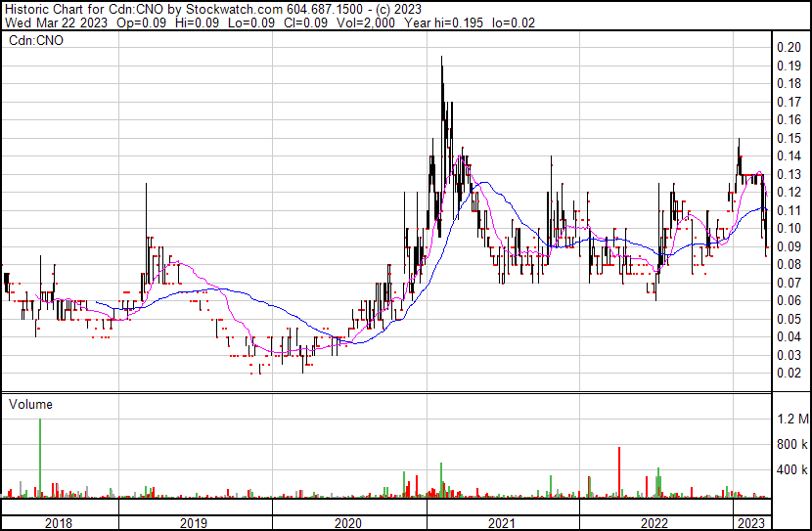
Task: Select the 0.02 price axis label
Action: coord(789,373)
